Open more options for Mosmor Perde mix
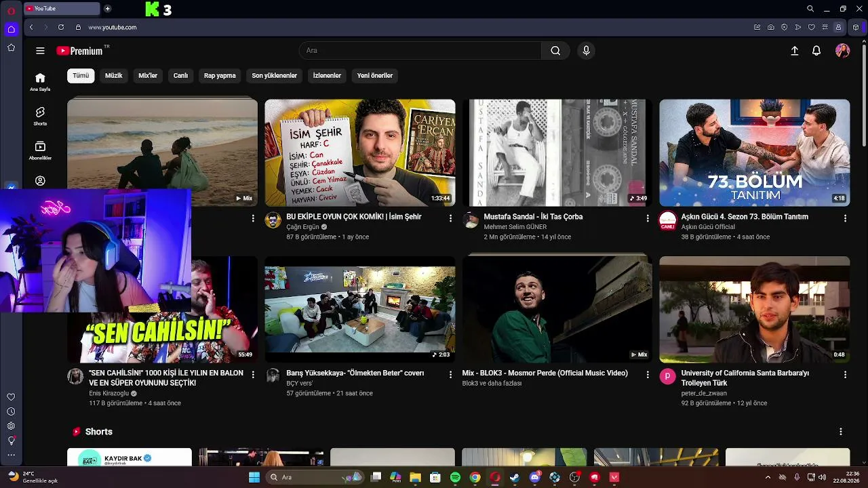This screenshot has width=868, height=488. pyautogui.click(x=648, y=375)
